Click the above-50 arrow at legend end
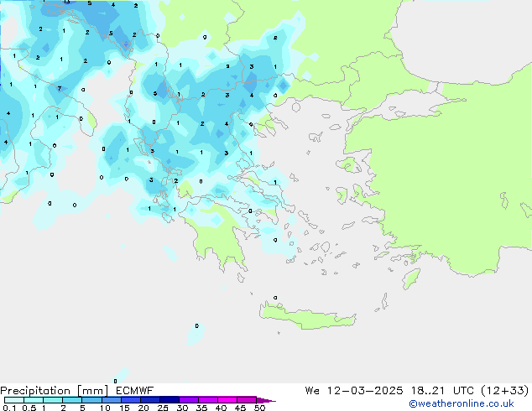This screenshot has width=532, height=411. [x=266, y=400]
